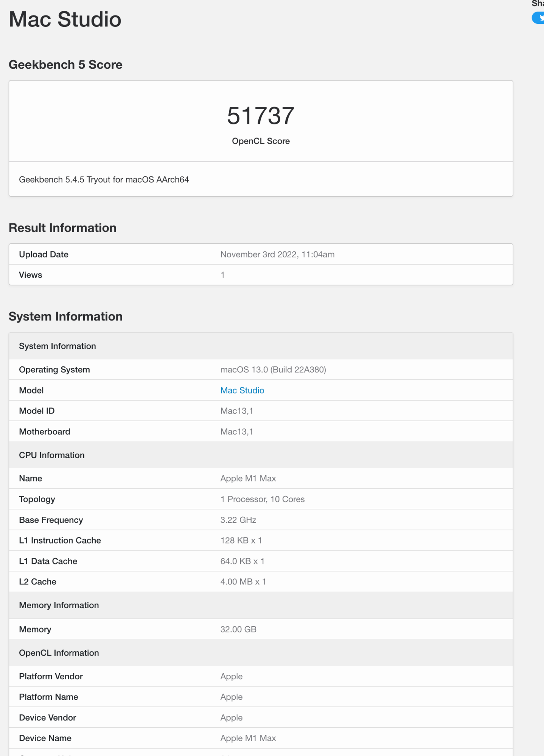
Task: Click the 'Model ID' row label
Action: [x=37, y=411]
